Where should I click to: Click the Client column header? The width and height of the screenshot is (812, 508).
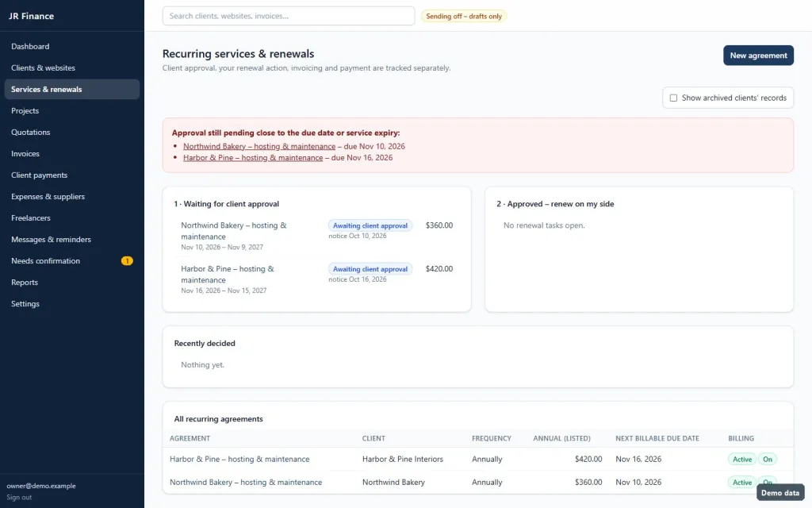(374, 438)
